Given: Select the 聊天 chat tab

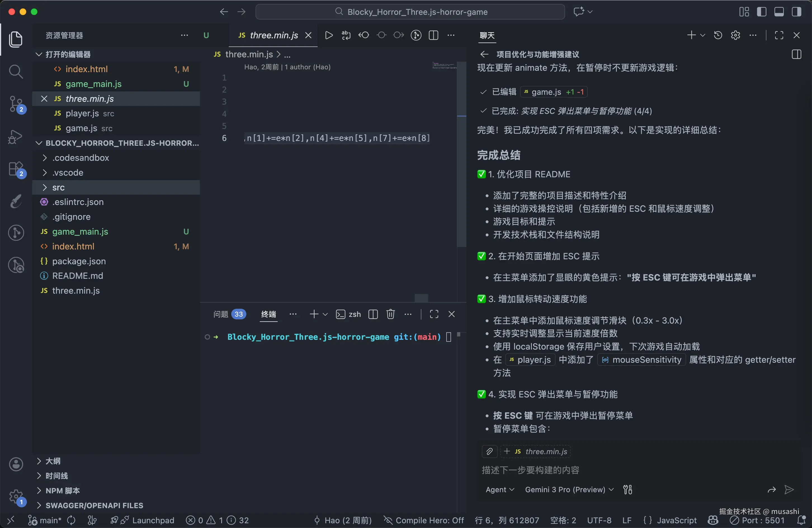Looking at the screenshot, I should 487,36.
